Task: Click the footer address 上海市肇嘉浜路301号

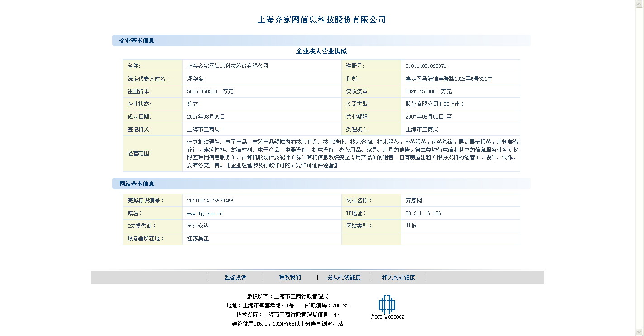Action: [269, 306]
